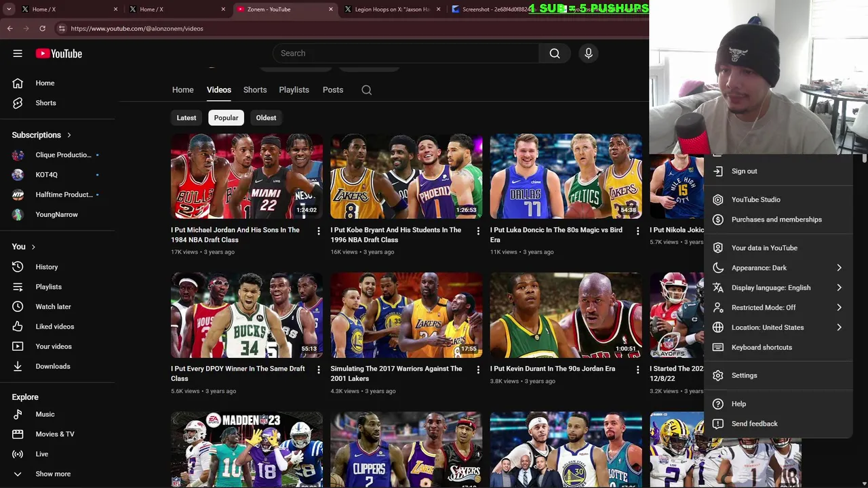This screenshot has height=488, width=868.
Task: Open browser tab search dropdown
Action: pos(9,9)
